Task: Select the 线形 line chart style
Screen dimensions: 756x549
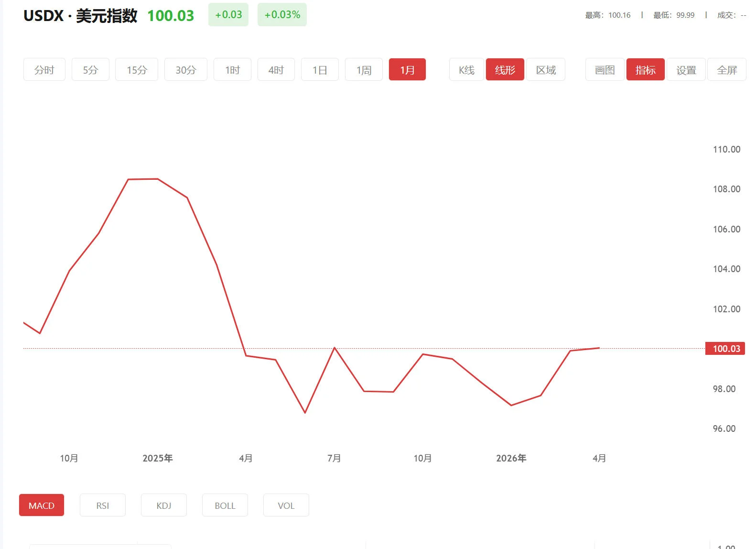Action: [x=505, y=70]
